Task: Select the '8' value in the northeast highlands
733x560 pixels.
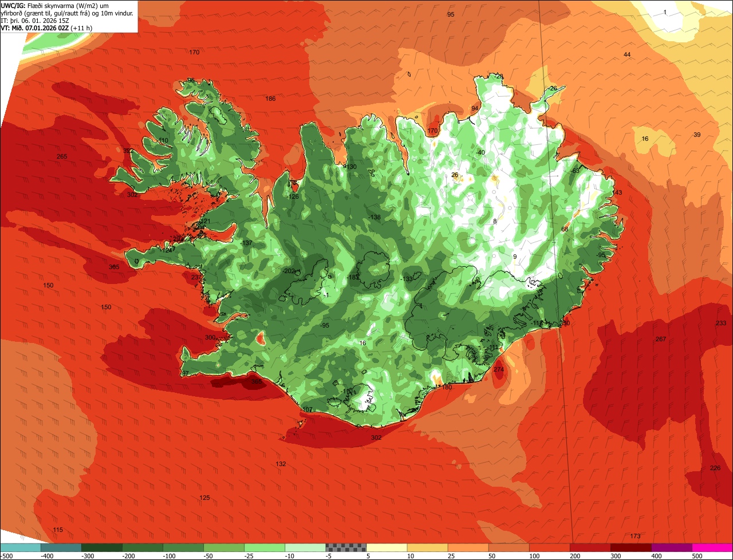Action: (x=495, y=221)
